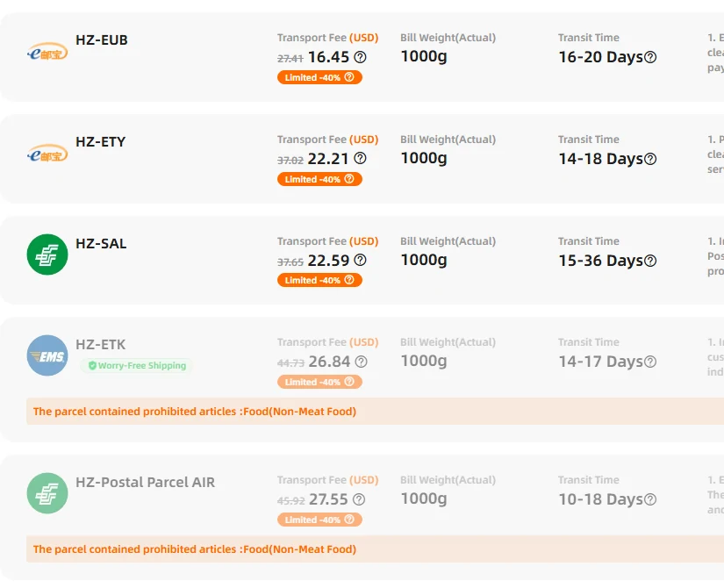Click the 1000g bill weight for HZ-EUB

(x=424, y=56)
